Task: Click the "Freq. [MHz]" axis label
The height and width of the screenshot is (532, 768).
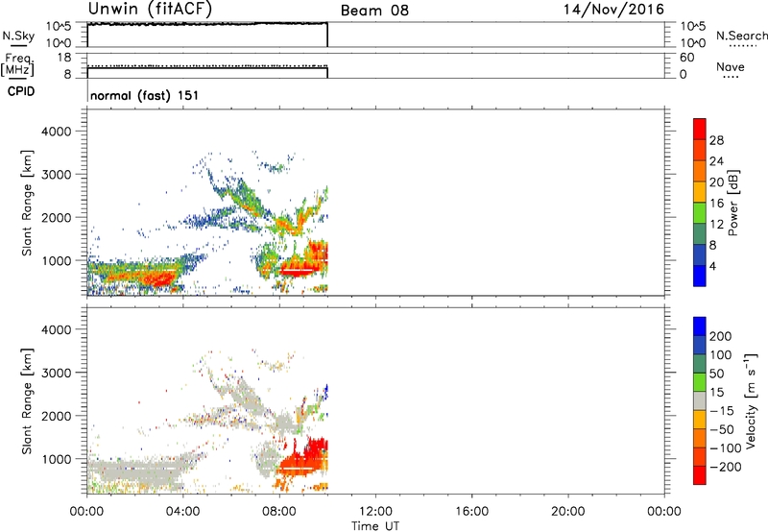Action: [x=17, y=64]
